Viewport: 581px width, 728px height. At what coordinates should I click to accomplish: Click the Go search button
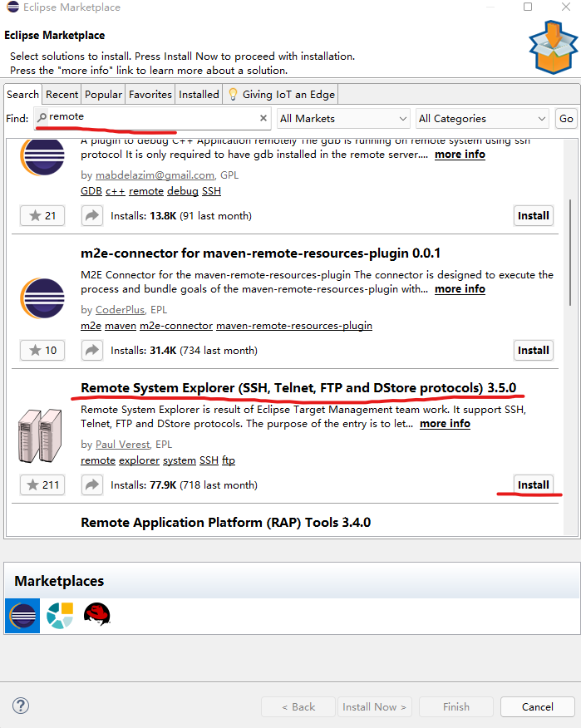pyautogui.click(x=566, y=118)
